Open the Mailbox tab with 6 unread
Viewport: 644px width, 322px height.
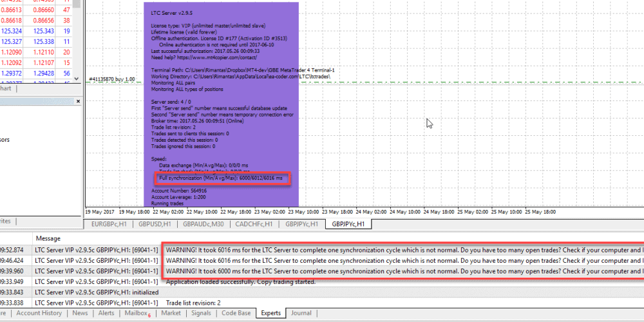click(x=138, y=314)
